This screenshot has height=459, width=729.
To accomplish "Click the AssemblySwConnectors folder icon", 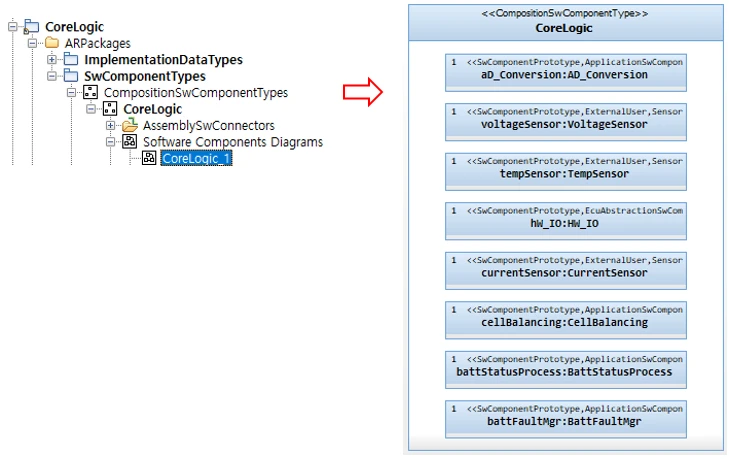I will coord(130,126).
